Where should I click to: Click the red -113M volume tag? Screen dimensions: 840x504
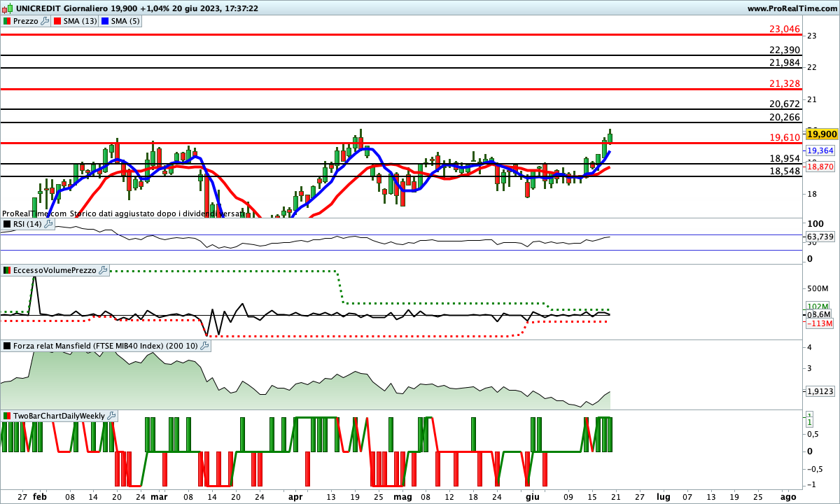click(x=819, y=323)
